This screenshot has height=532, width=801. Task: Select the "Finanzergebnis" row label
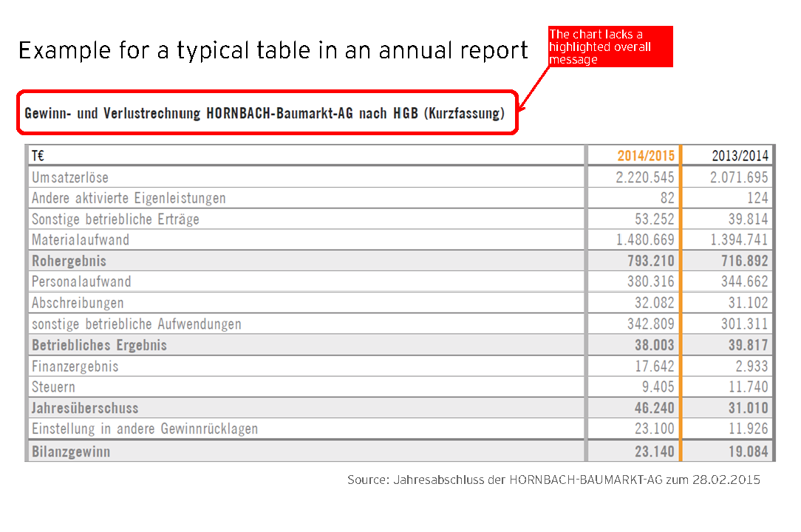pos(75,366)
